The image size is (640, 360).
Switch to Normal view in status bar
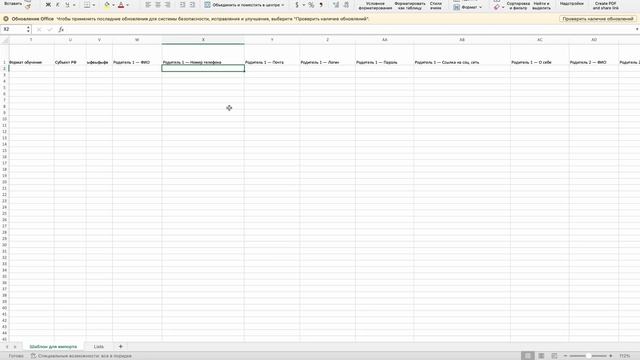point(527,356)
